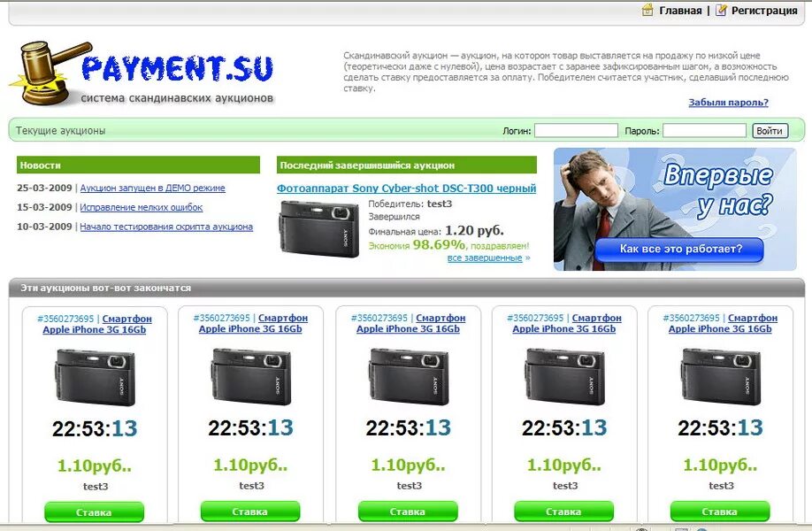
Task: Click winner name test3 next to Победитель
Action: [440, 204]
